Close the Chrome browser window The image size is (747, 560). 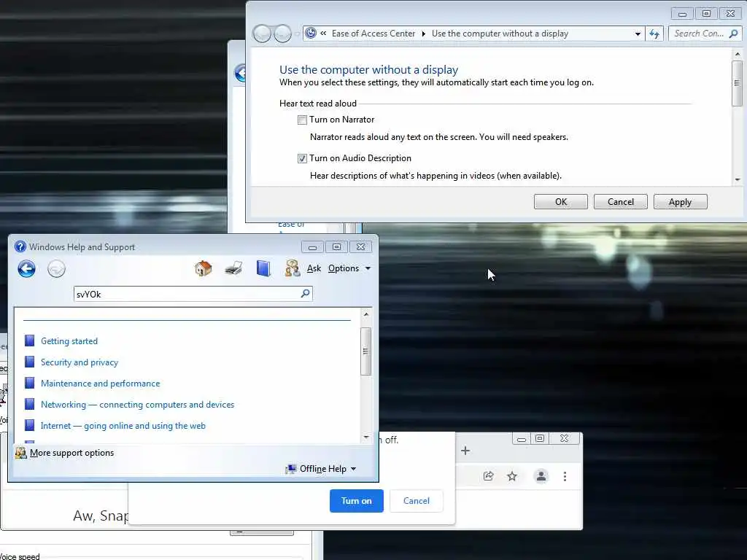click(564, 438)
